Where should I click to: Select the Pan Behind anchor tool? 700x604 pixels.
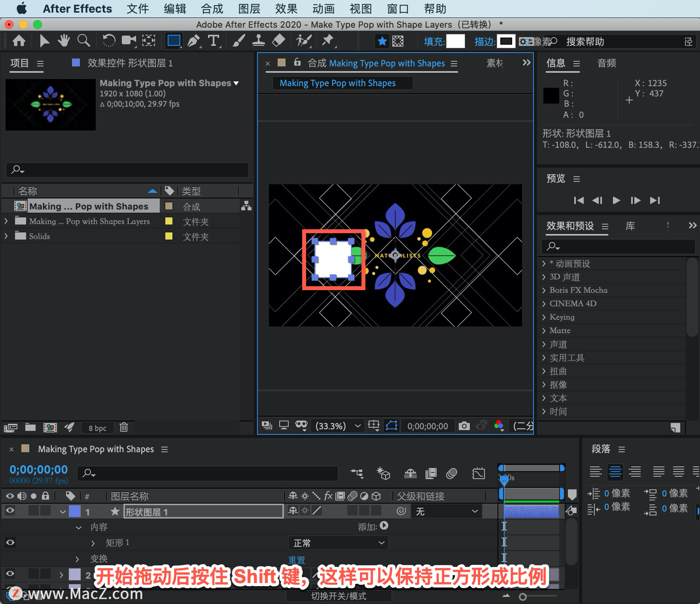149,41
